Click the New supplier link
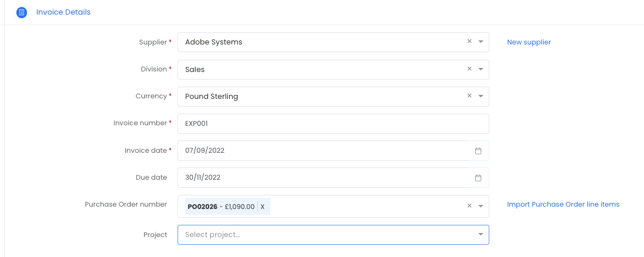Viewport: 644px width, 257px height. point(529,42)
